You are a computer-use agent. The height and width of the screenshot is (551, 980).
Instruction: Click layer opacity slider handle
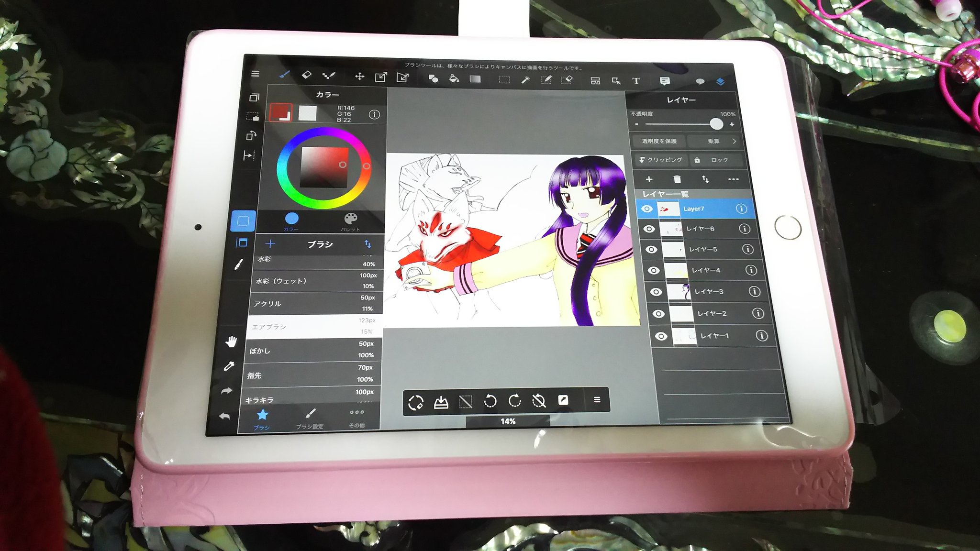coord(716,124)
